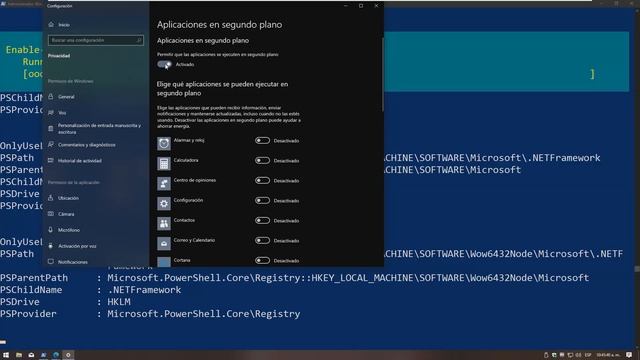Open the notification center in system tray
This screenshot has height=360, width=640.
pyautogui.click(x=629, y=355)
